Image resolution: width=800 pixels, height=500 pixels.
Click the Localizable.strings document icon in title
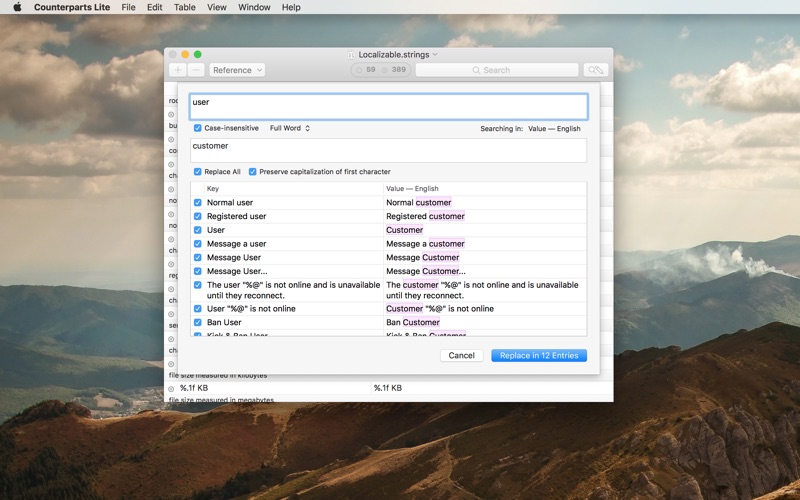pos(351,55)
